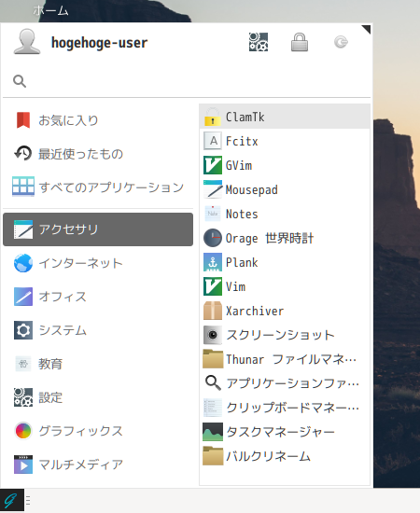The width and height of the screenshot is (420, 513).
Task: Click the menu resize corner grip
Action: coord(366,30)
